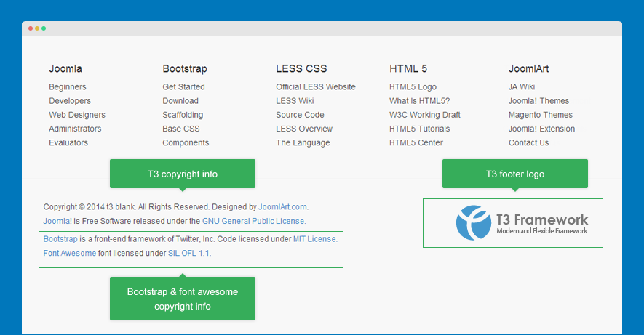Follow the JoomlArt.com copyright link
The height and width of the screenshot is (335, 644).
(x=282, y=207)
